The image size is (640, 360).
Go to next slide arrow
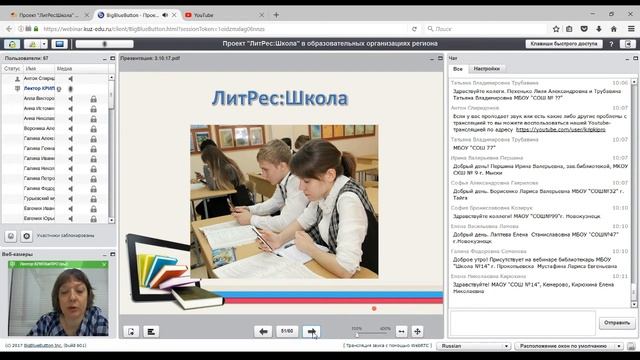(311, 331)
